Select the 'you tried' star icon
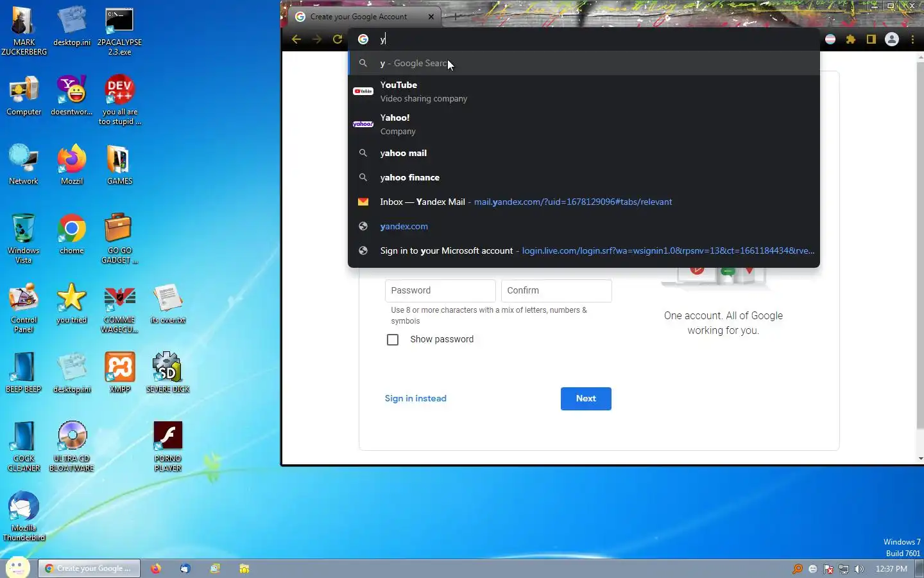Image resolution: width=924 pixels, height=578 pixels. [72, 304]
